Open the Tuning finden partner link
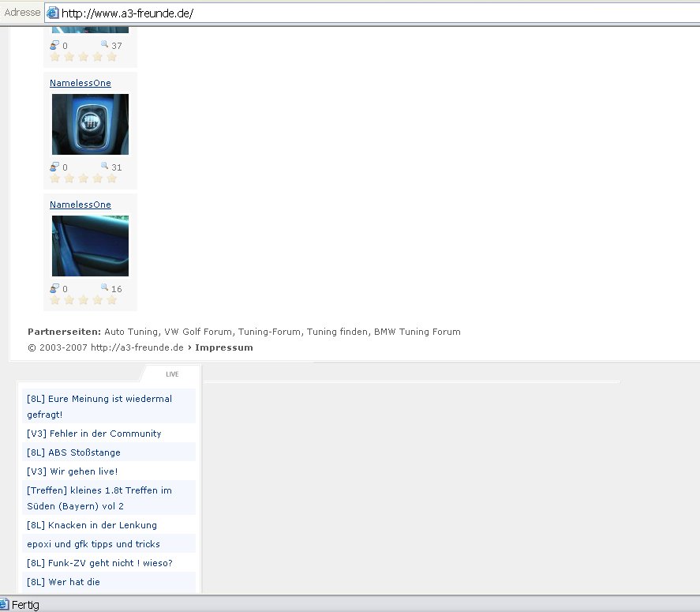 tap(337, 332)
